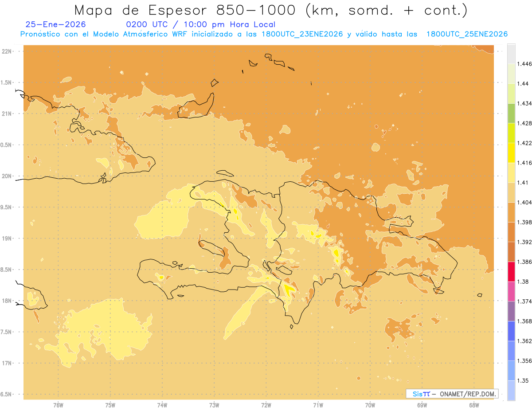Click the "1.5N" latitude label
Image resolution: width=532 pixels, height=411 pixels.
[6, 82]
